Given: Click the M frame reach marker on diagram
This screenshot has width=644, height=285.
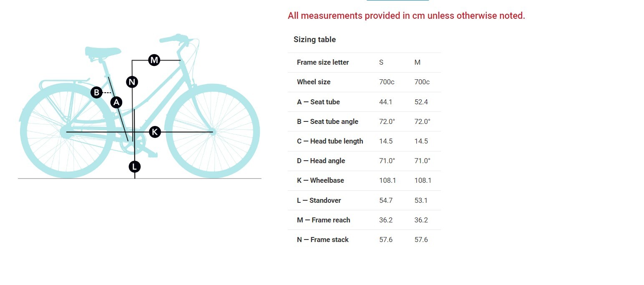Looking at the screenshot, I should (154, 60).
